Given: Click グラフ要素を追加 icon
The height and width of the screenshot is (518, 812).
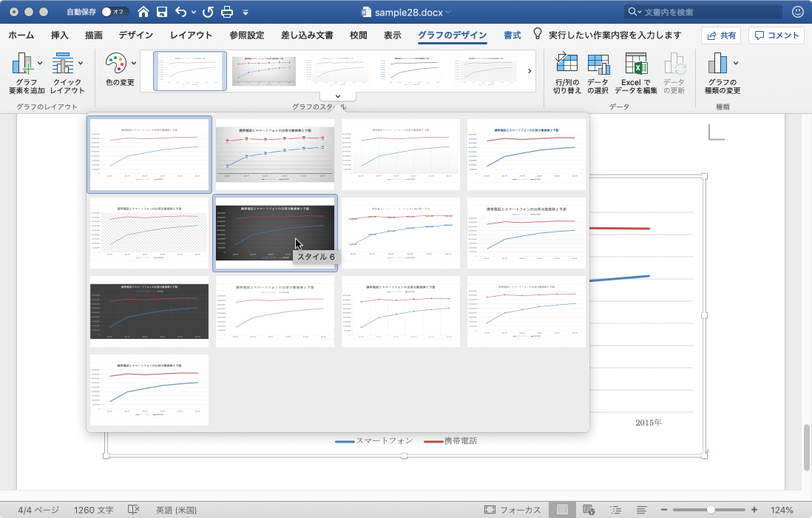Looking at the screenshot, I should 22,64.
